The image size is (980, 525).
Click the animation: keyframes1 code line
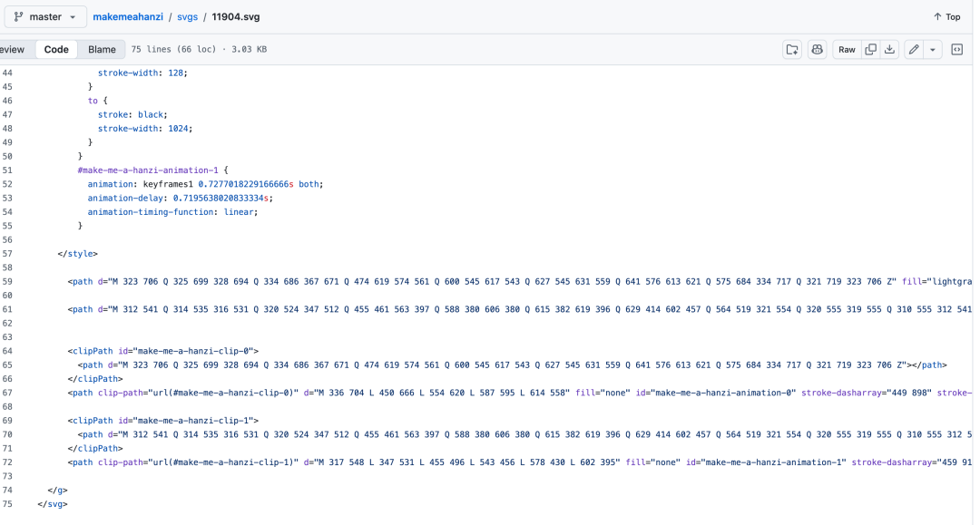coord(205,184)
